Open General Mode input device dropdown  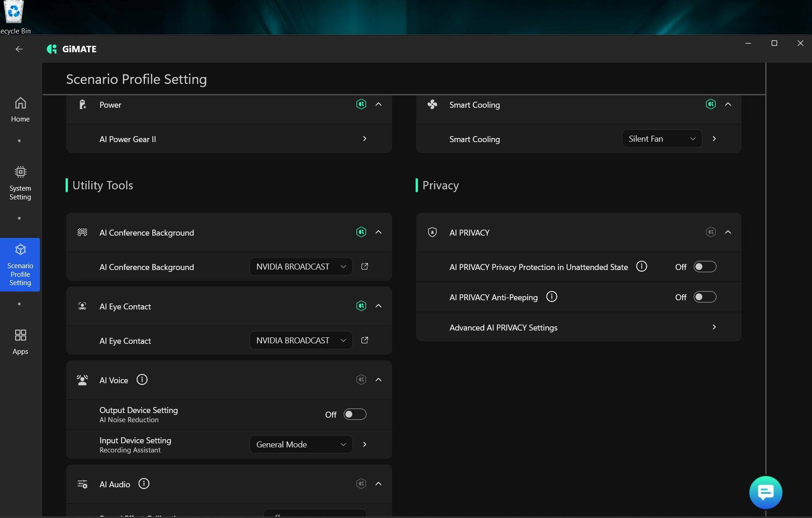(x=300, y=444)
